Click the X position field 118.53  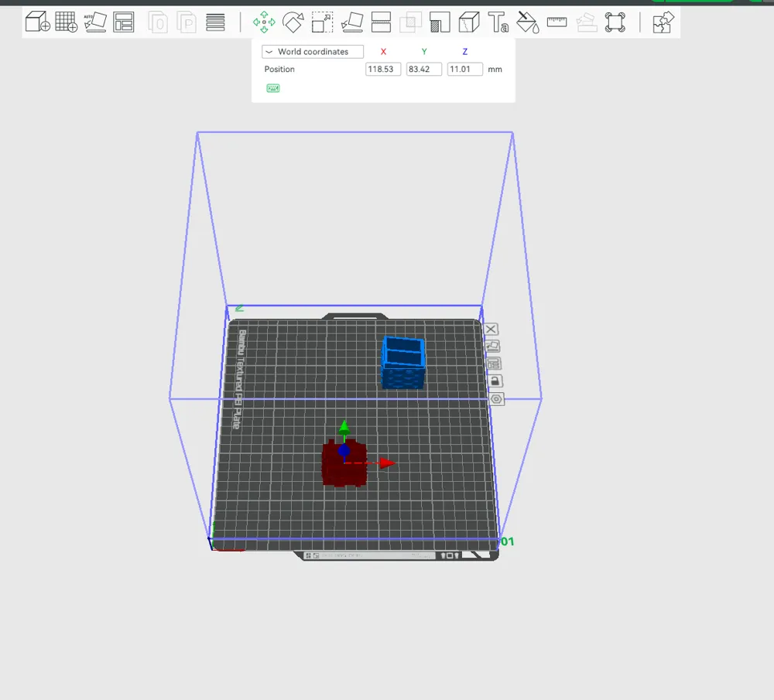pos(383,69)
